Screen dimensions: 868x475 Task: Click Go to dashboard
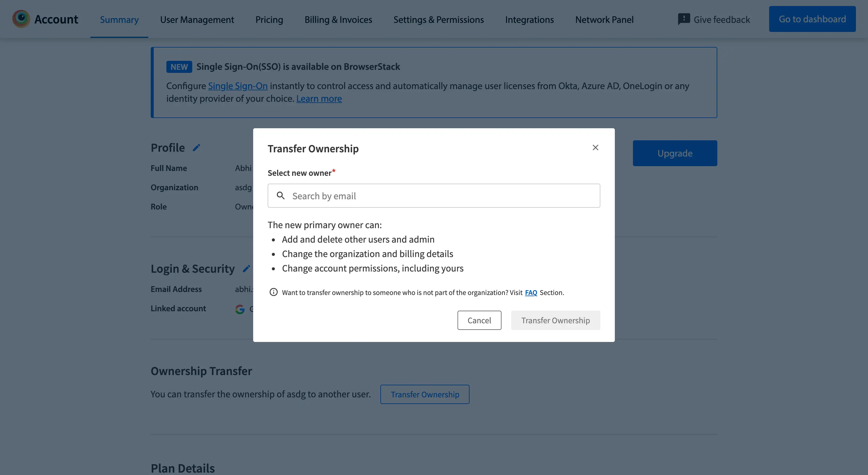812,19
